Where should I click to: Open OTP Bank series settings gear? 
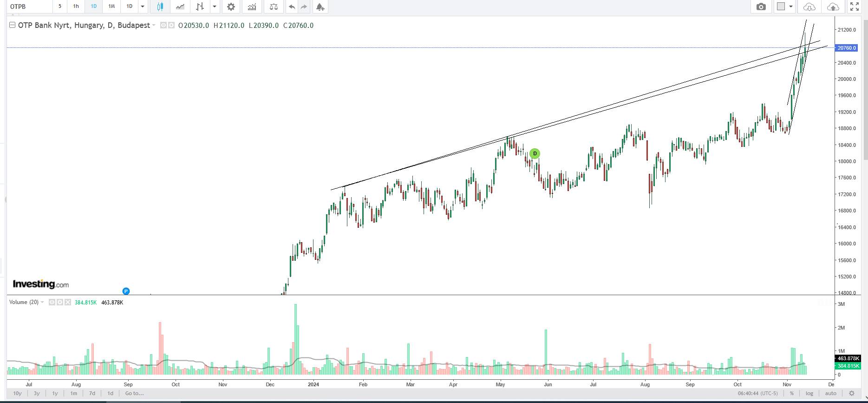(x=171, y=26)
